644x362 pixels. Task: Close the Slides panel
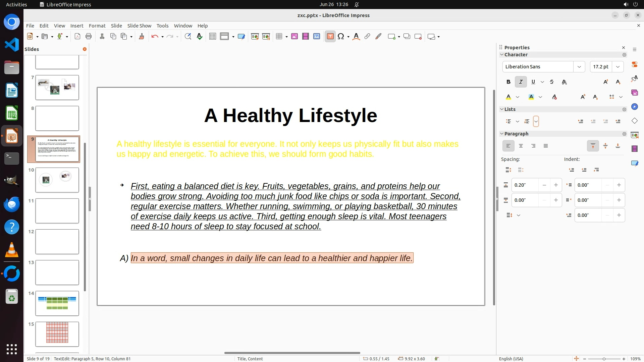(x=85, y=49)
